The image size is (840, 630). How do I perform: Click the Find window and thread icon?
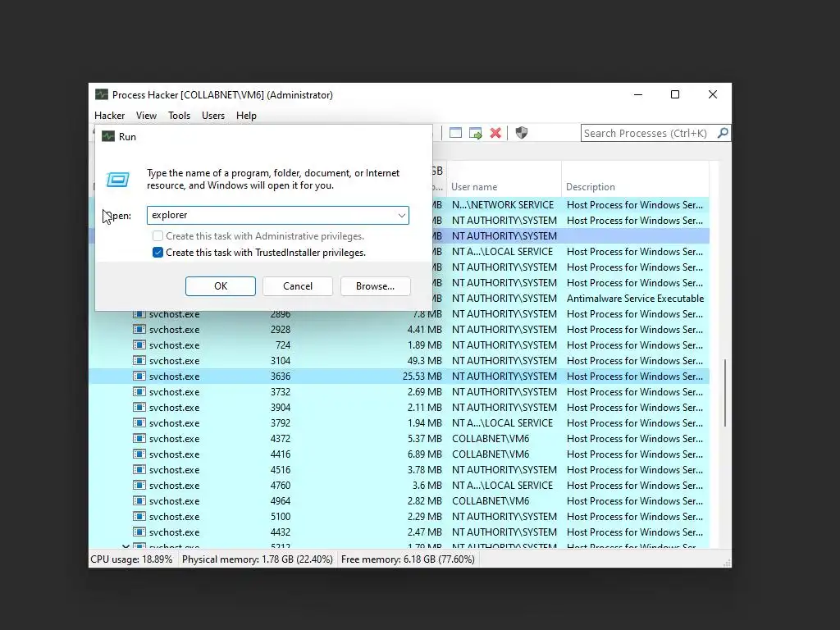(475, 133)
